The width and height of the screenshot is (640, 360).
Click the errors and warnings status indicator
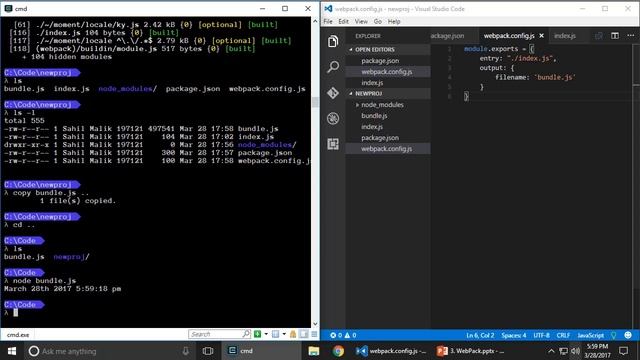coord(343,335)
